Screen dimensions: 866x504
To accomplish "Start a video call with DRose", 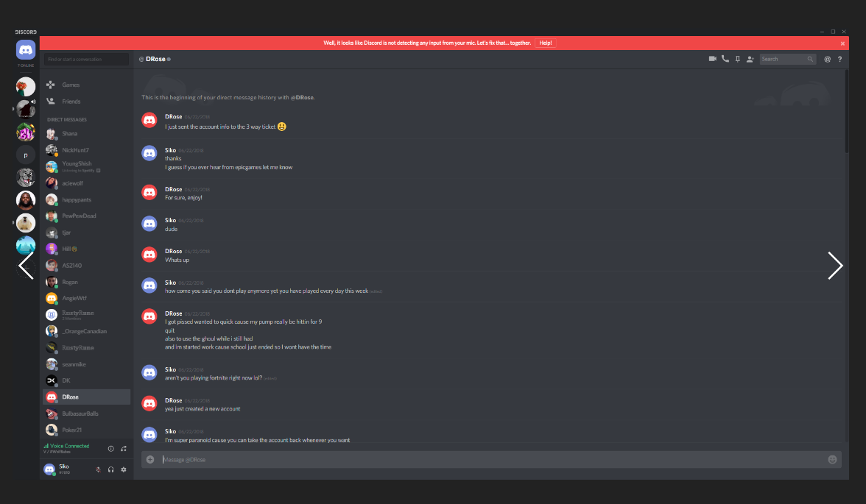I will point(713,59).
